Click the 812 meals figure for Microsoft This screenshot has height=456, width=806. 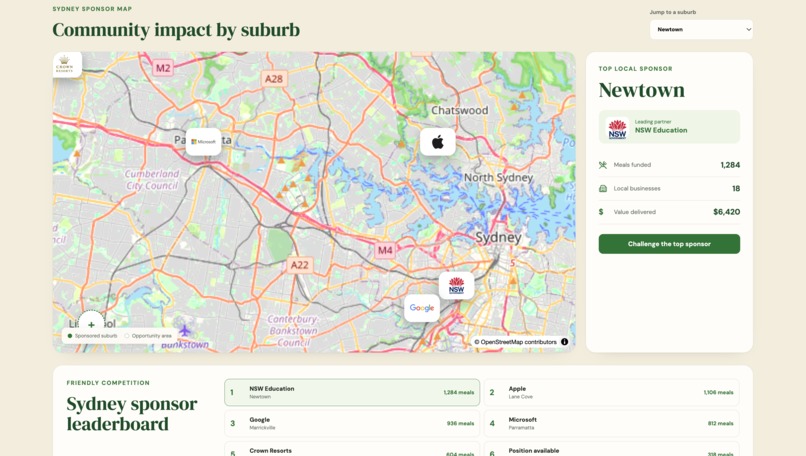pos(720,424)
